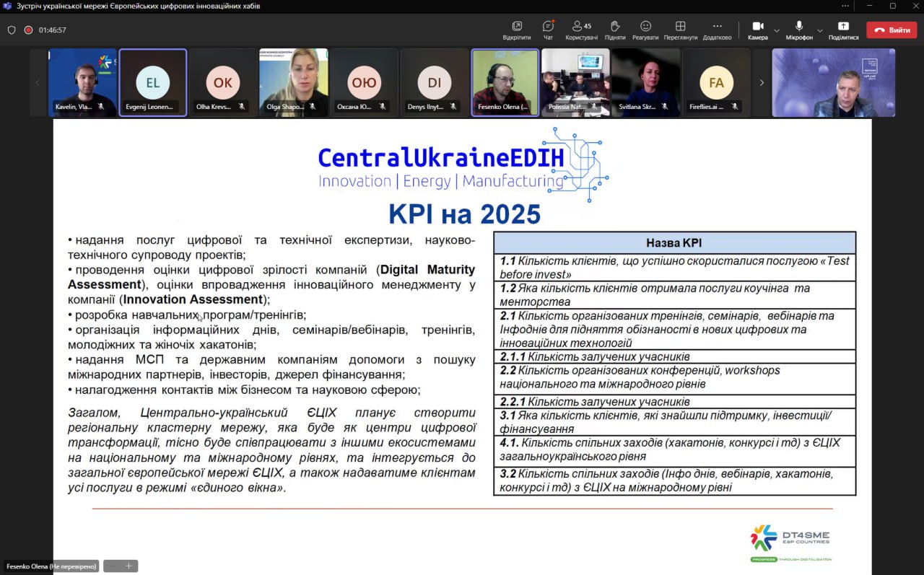Select Olga Shapo participant video thumbnail
This screenshot has height=575, width=924.
click(294, 82)
